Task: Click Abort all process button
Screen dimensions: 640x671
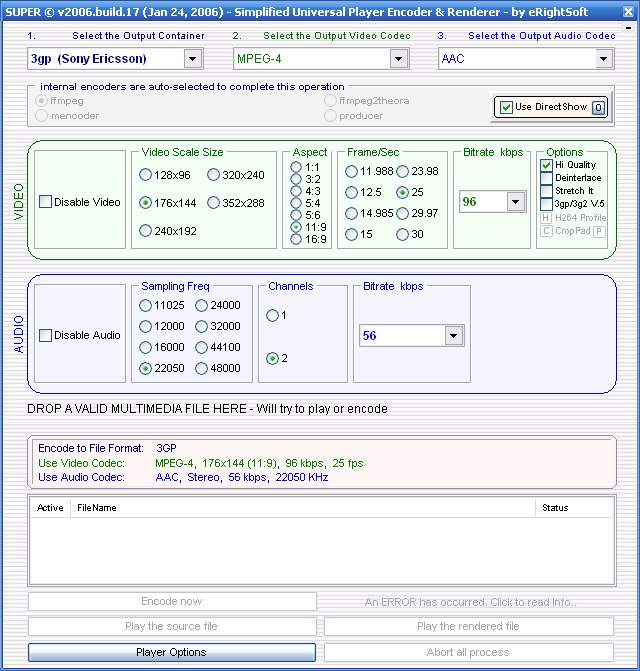Action: pos(468,652)
